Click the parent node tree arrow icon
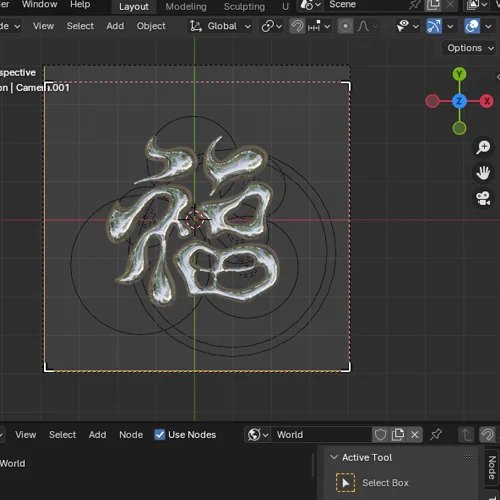The width and height of the screenshot is (500, 500). coord(466,435)
